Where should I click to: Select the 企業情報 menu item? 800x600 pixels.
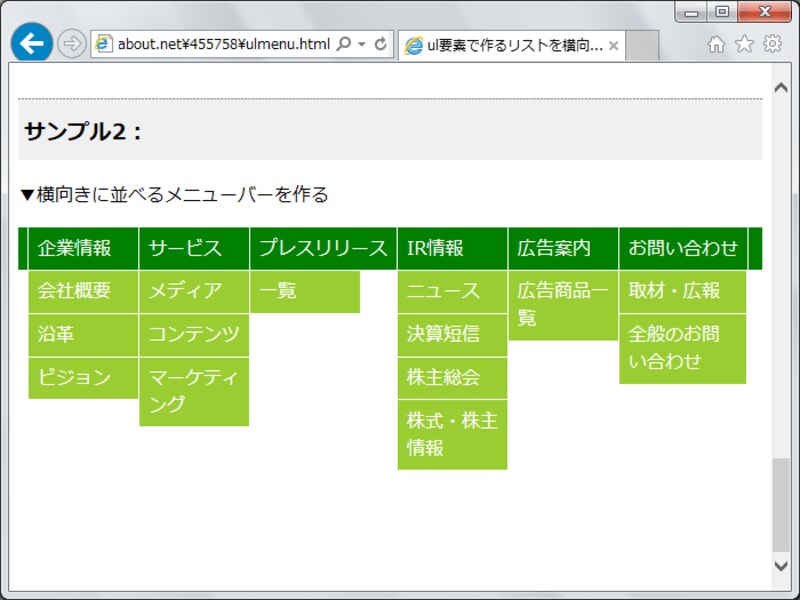[74, 249]
